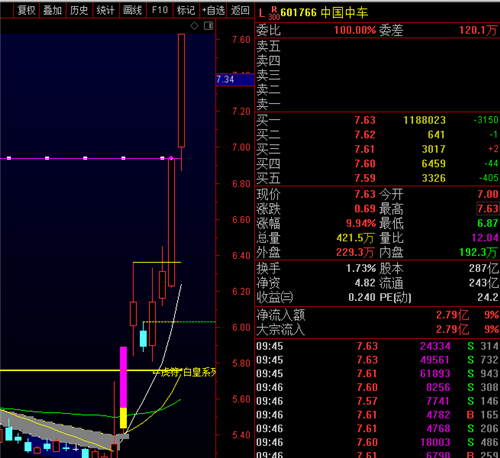Click the 复权 toolbar button
500x458 pixels.
point(26,10)
